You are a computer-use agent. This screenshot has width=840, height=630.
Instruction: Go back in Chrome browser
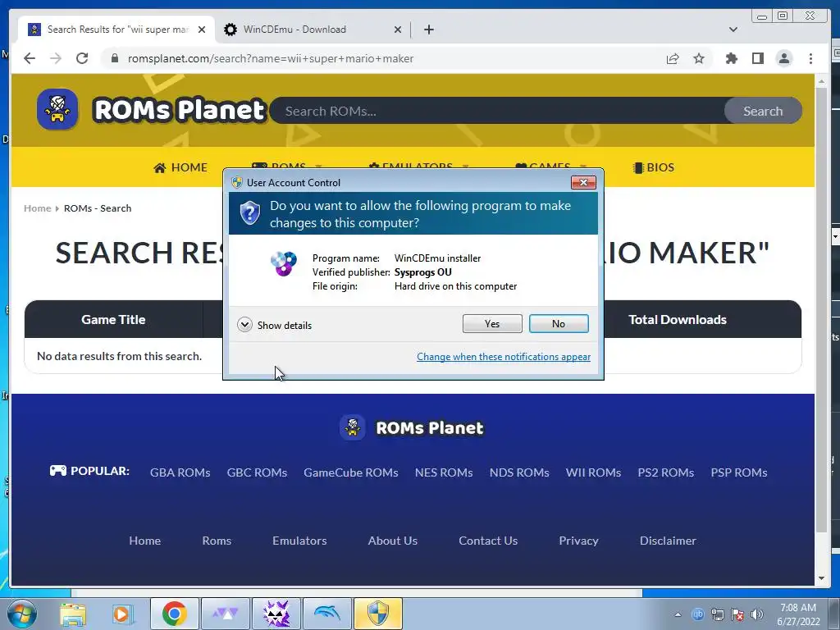[x=30, y=58]
